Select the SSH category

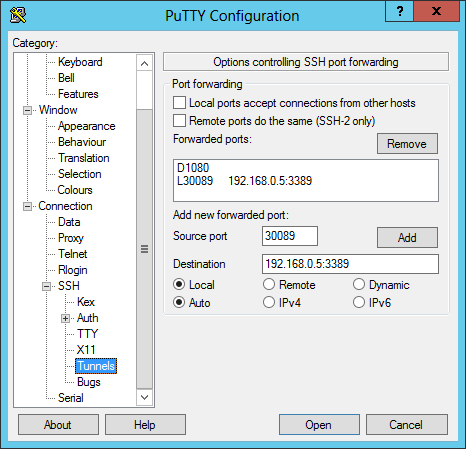tap(69, 286)
